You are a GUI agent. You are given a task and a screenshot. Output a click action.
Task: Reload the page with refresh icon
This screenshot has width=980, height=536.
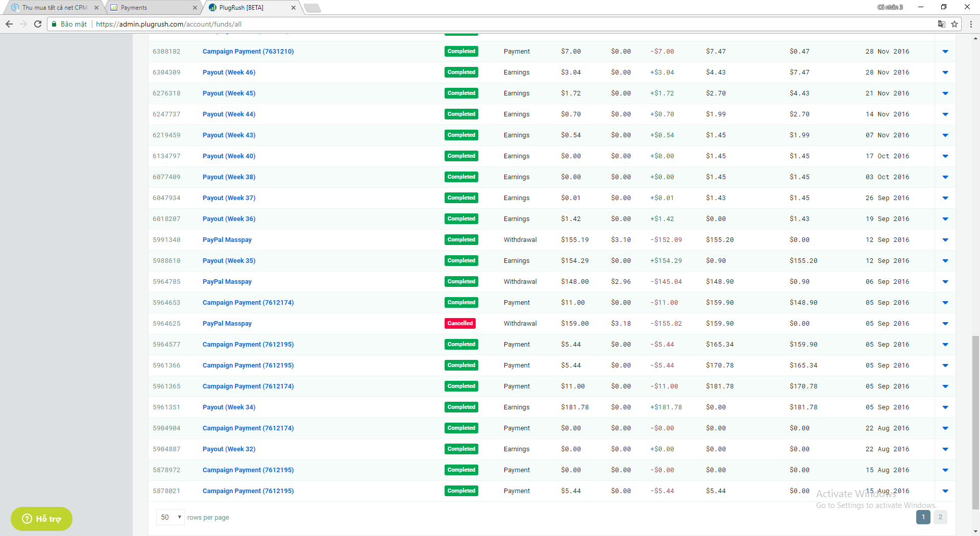tap(38, 24)
